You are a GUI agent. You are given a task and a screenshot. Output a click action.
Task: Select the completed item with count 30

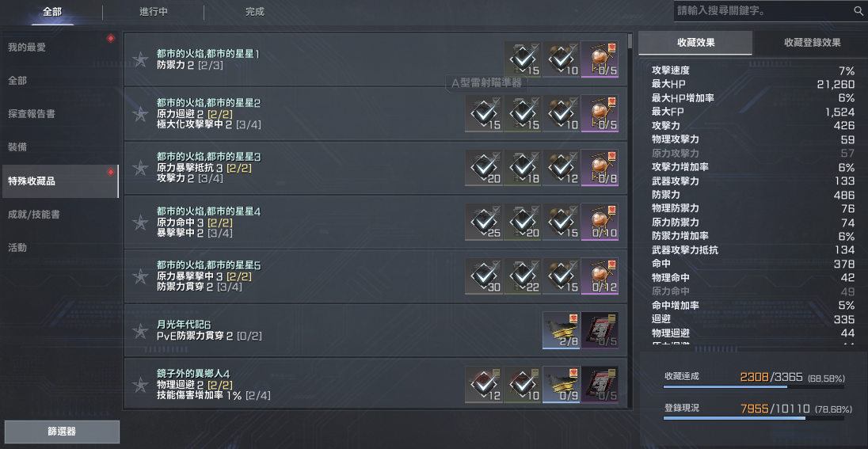[484, 276]
